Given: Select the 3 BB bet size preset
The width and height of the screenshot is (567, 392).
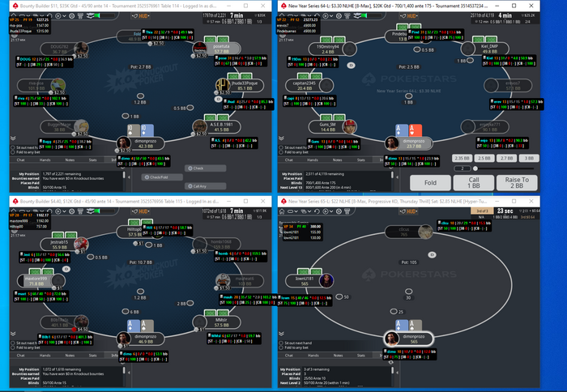Looking at the screenshot, I should coord(529,158).
